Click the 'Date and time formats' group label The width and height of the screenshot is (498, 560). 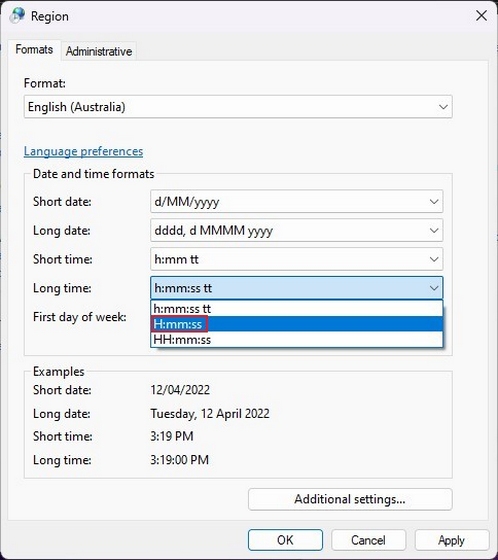[94, 174]
